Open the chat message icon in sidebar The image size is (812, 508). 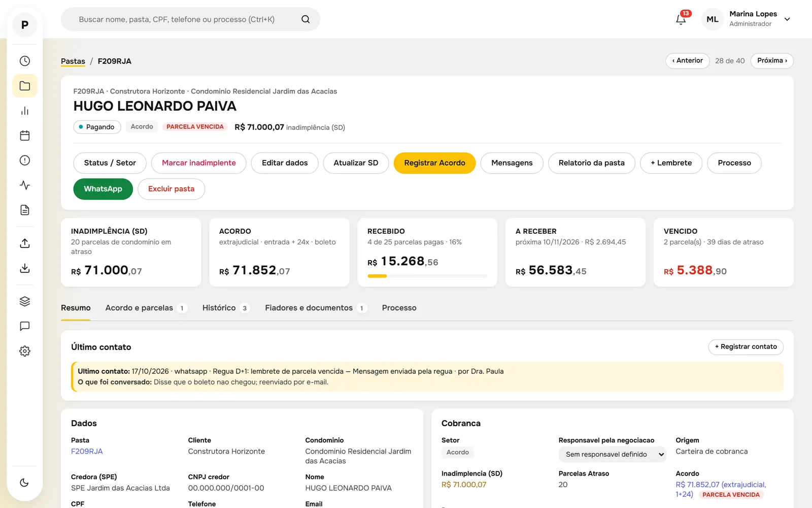tap(24, 326)
